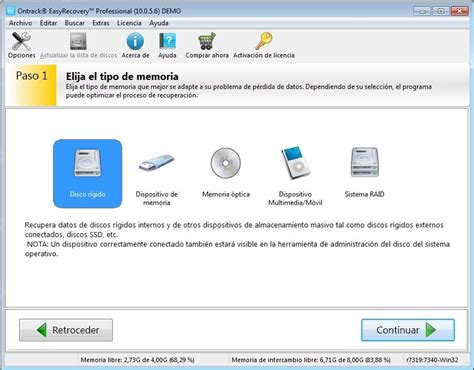Open the Licencia menu
474x370 pixels.
tap(129, 23)
